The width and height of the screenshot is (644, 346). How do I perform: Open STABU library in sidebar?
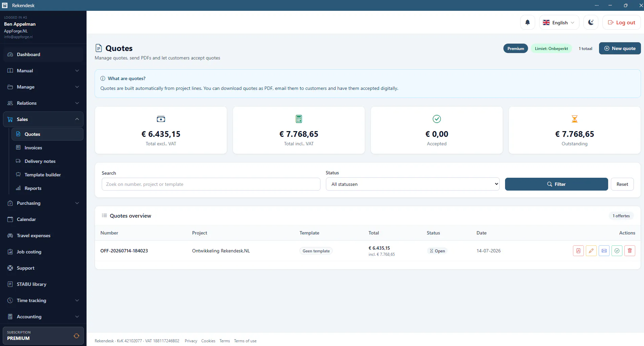click(x=43, y=284)
